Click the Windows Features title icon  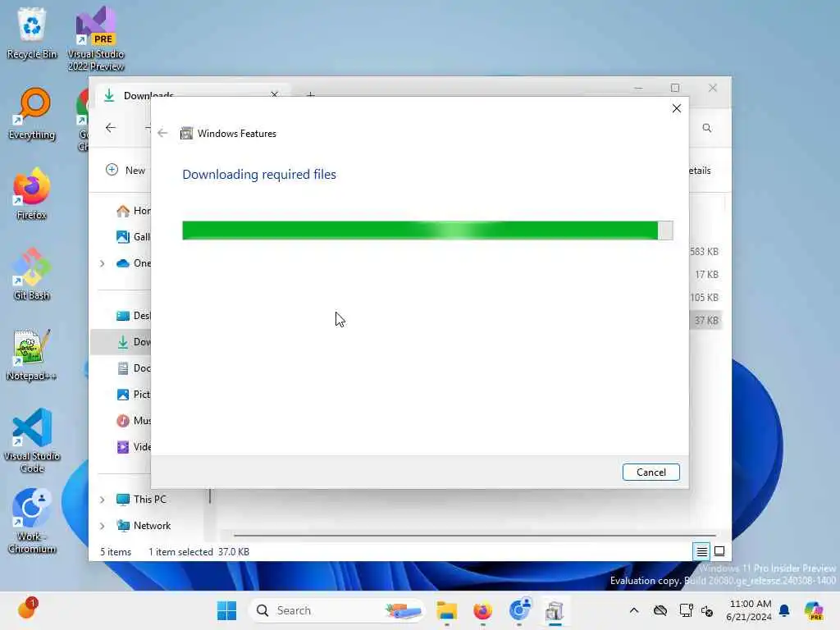pyautogui.click(x=186, y=134)
